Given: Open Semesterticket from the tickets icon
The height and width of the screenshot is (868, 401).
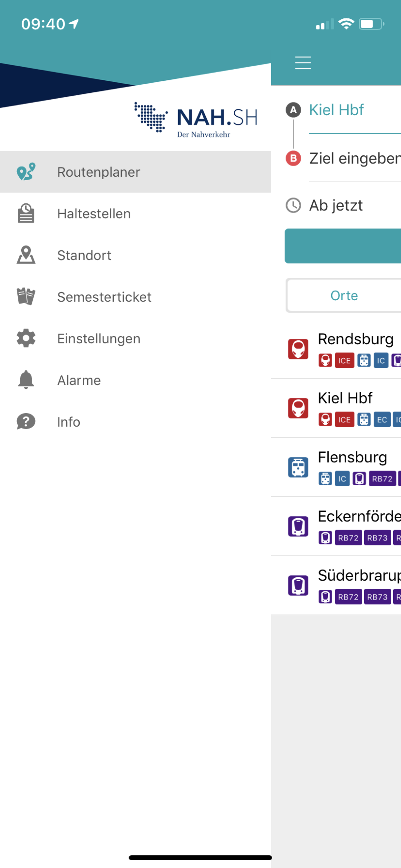Looking at the screenshot, I should [26, 296].
